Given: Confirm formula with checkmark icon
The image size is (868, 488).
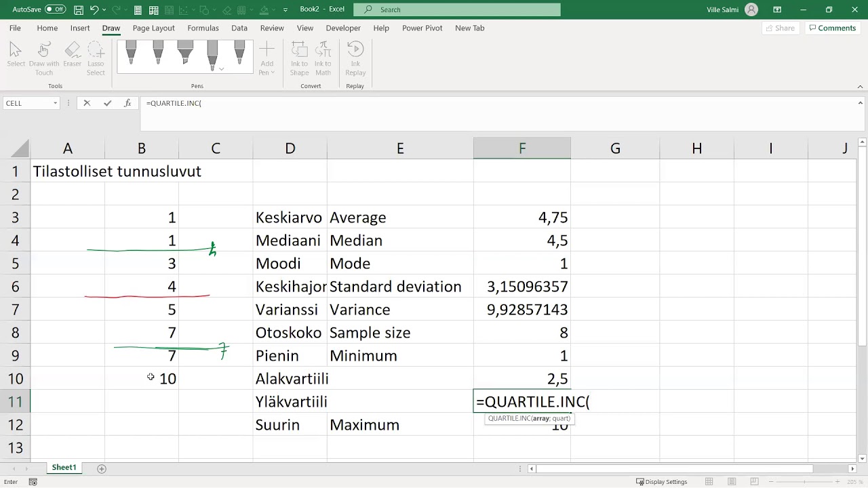Looking at the screenshot, I should 107,103.
